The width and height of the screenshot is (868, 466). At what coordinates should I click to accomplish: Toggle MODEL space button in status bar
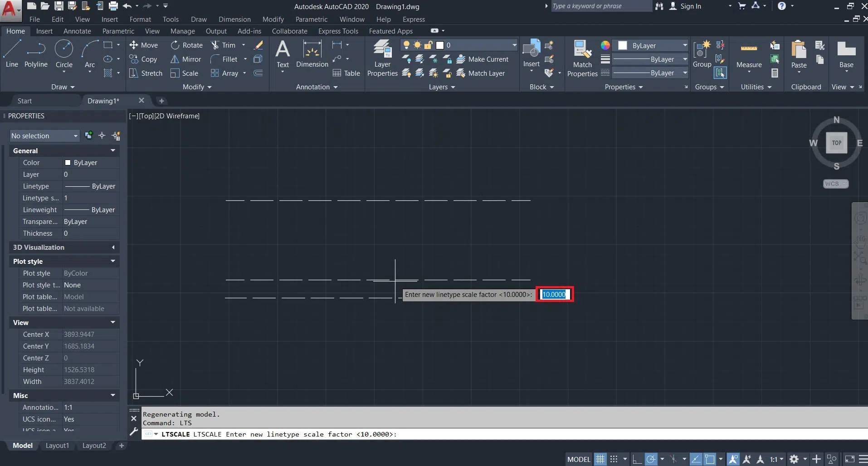tap(579, 459)
